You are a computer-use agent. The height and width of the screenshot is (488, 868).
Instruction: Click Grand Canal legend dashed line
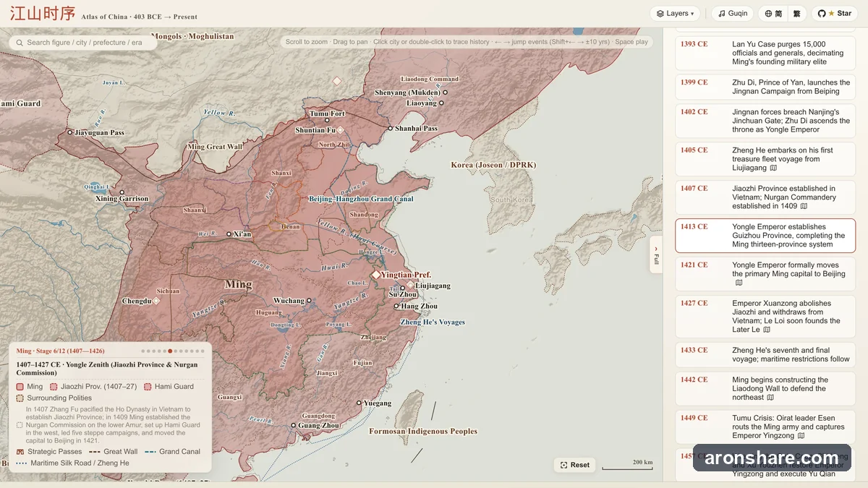tap(150, 452)
